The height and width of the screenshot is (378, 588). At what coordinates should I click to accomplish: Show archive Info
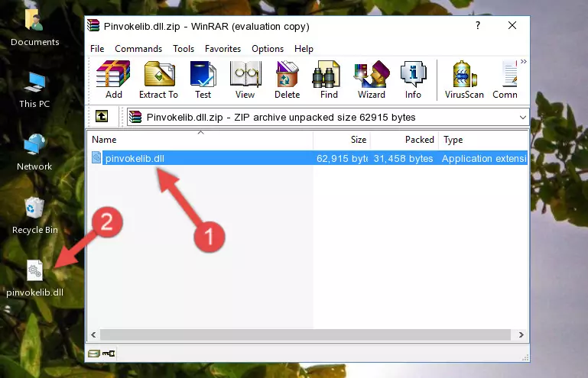coord(413,79)
